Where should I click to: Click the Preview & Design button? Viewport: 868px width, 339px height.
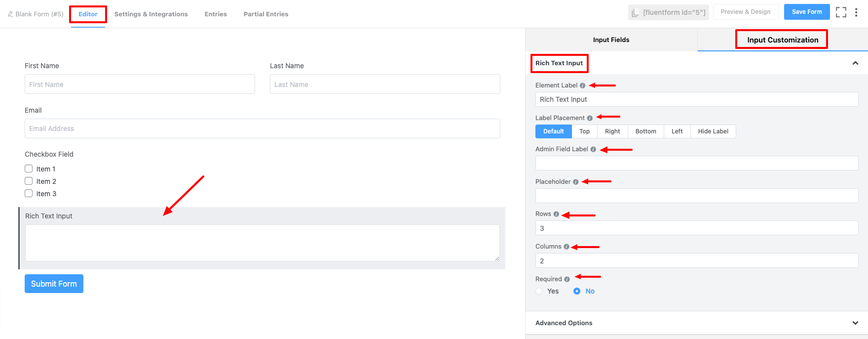pyautogui.click(x=745, y=12)
